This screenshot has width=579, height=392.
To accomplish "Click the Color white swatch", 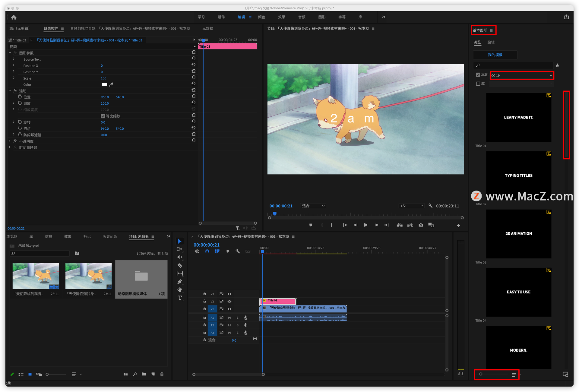I will [104, 84].
